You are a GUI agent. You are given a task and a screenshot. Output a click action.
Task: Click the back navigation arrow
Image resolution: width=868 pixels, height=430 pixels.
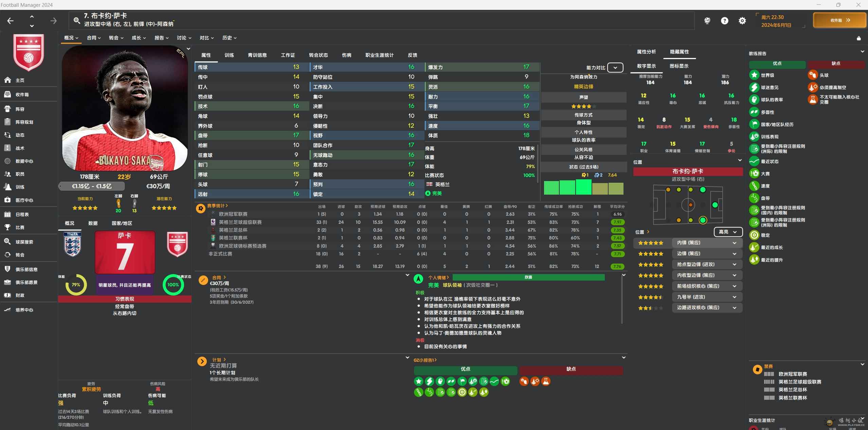click(x=11, y=21)
